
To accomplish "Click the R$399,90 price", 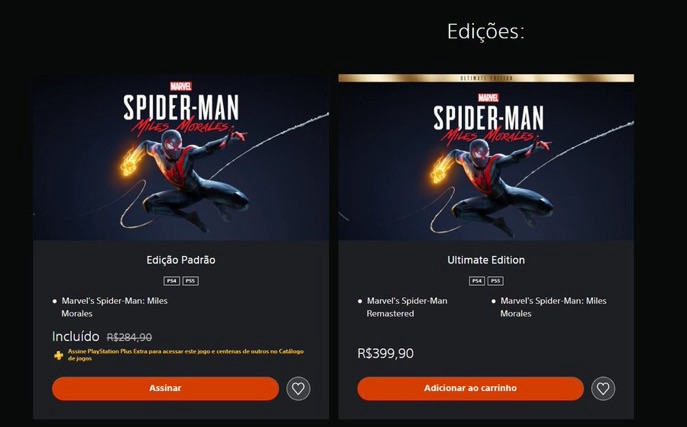I will (x=386, y=353).
